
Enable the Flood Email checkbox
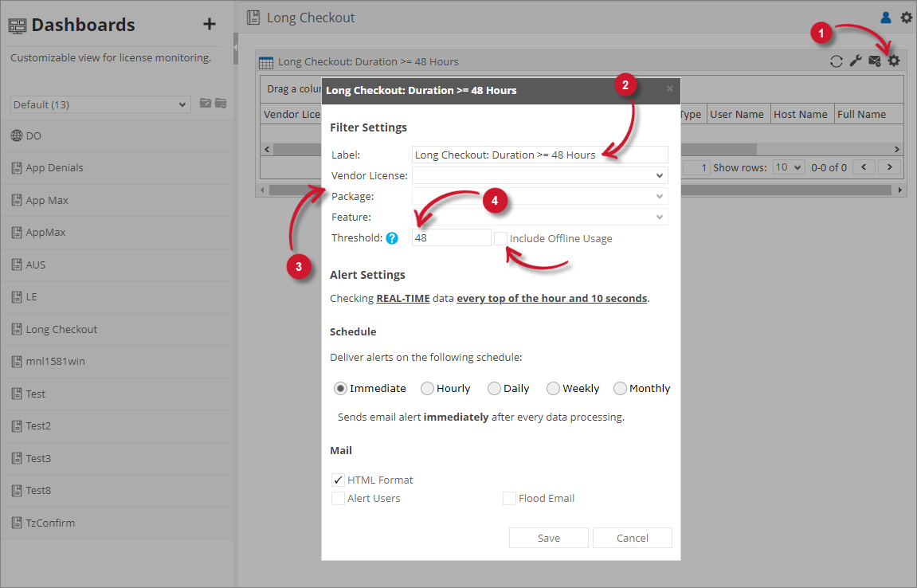click(509, 499)
